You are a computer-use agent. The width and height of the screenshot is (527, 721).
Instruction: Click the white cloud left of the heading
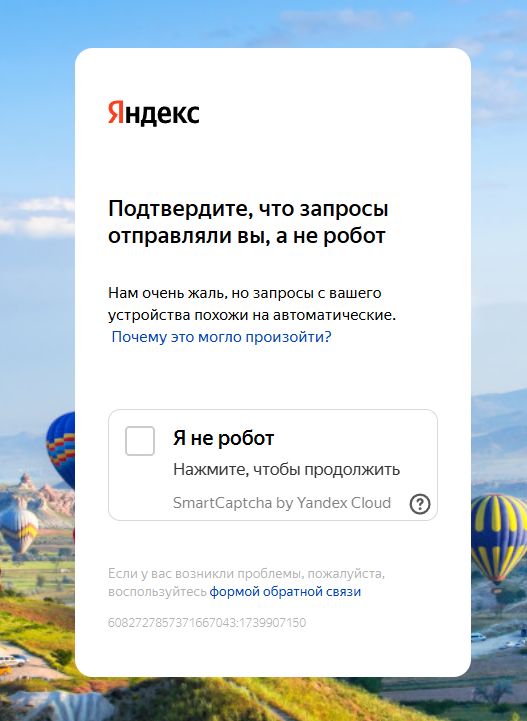pos(37,215)
